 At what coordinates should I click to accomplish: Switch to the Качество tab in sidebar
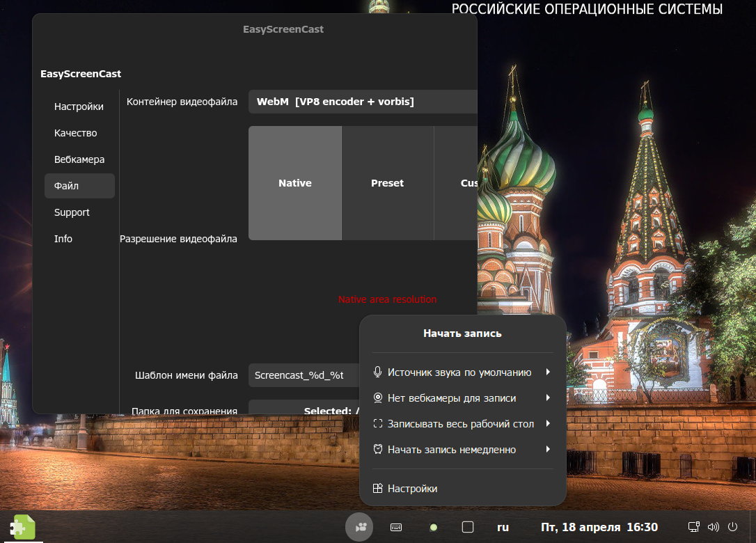tap(76, 133)
